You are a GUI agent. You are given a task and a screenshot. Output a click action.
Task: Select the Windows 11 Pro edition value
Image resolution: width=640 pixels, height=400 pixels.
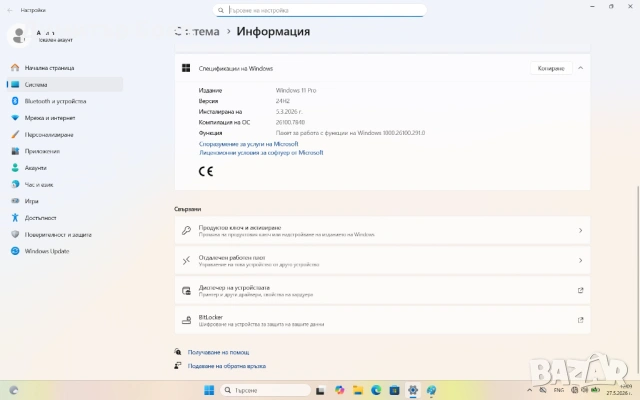coord(296,90)
